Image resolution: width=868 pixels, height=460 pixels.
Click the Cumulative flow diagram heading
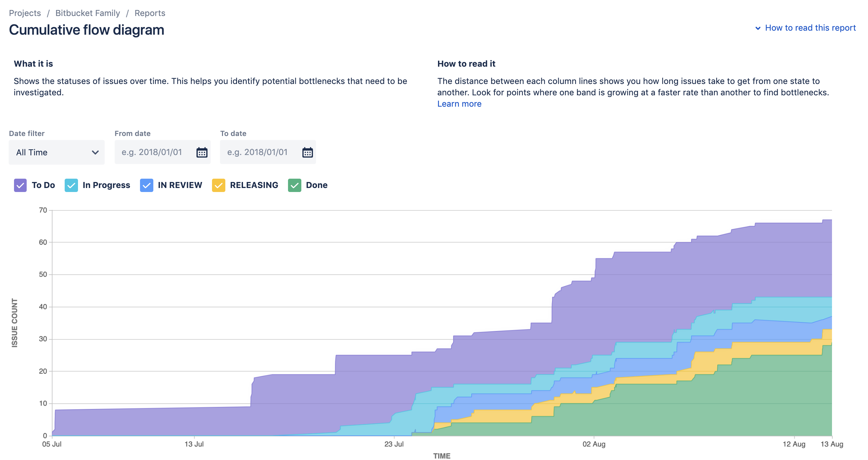(87, 30)
